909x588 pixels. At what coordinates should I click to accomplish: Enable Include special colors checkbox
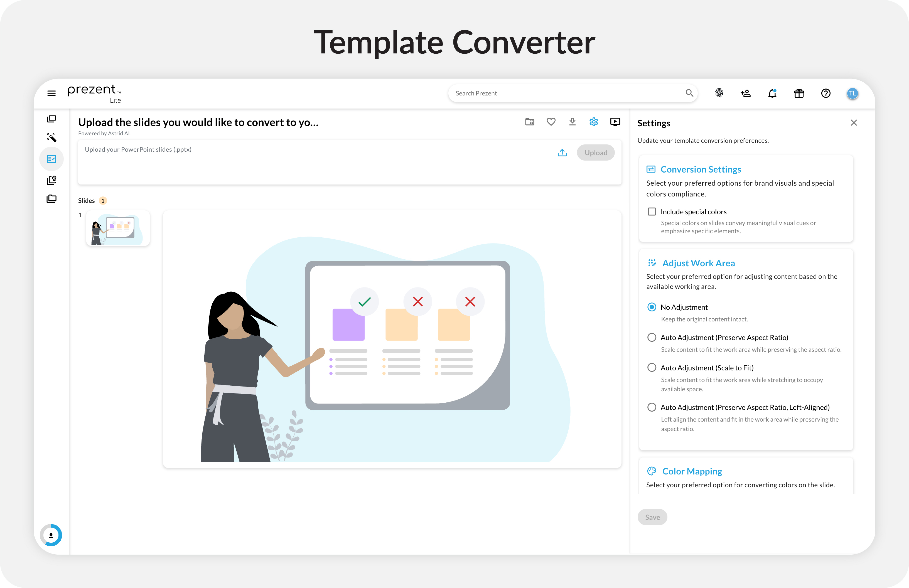point(652,211)
